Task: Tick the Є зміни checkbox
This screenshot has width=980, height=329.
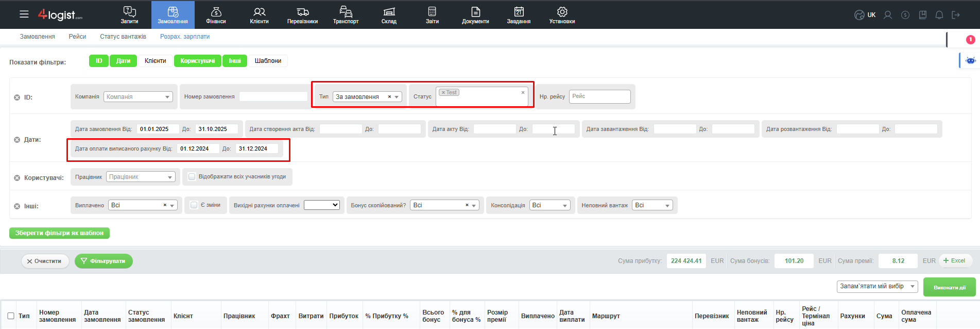Action: (x=194, y=205)
